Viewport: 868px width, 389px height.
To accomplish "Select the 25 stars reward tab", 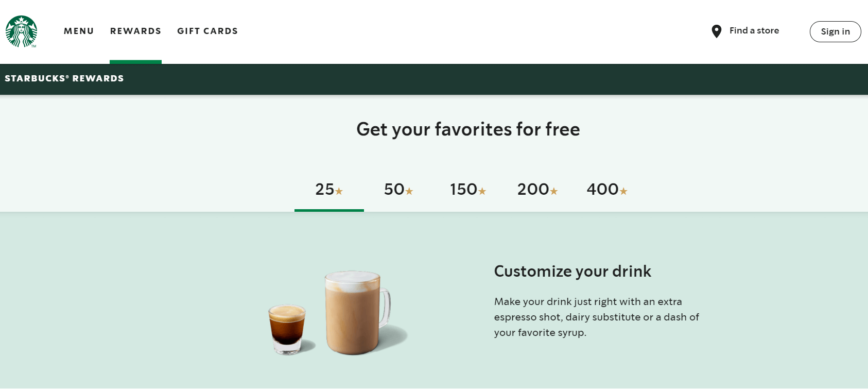I will 329,189.
